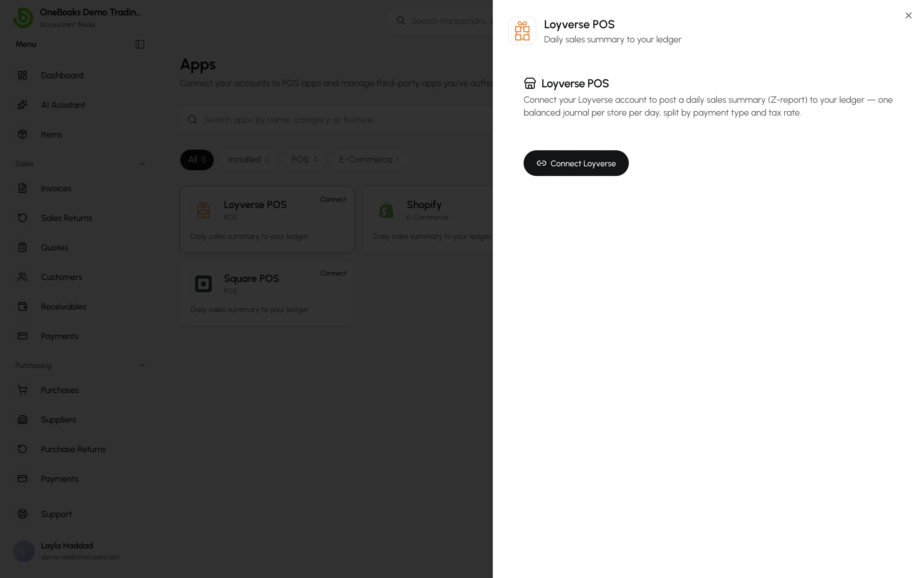Select the Installed 0 filter tab
Screen dimensions: 924x578
pyautogui.click(x=249, y=159)
